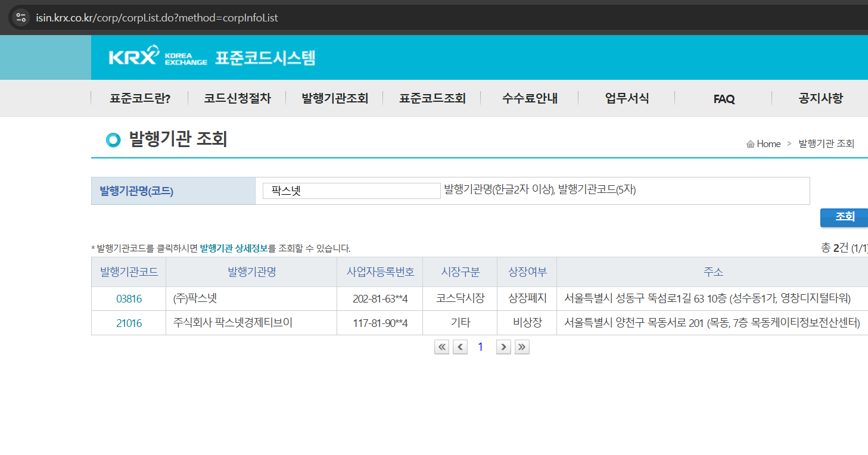Viewport: 868px width, 455px height.
Task: Open the 공지사항 menu
Action: coord(821,99)
